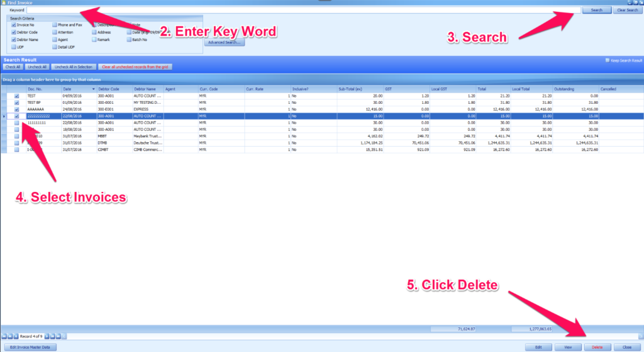Open Date column sort dropdown arrow

point(93,89)
